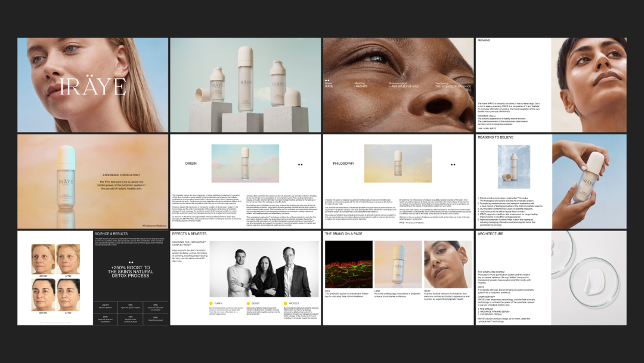Viewport: 644px width, 363px height.
Task: Click the ORIGIN heading text
Action: pyautogui.click(x=191, y=164)
